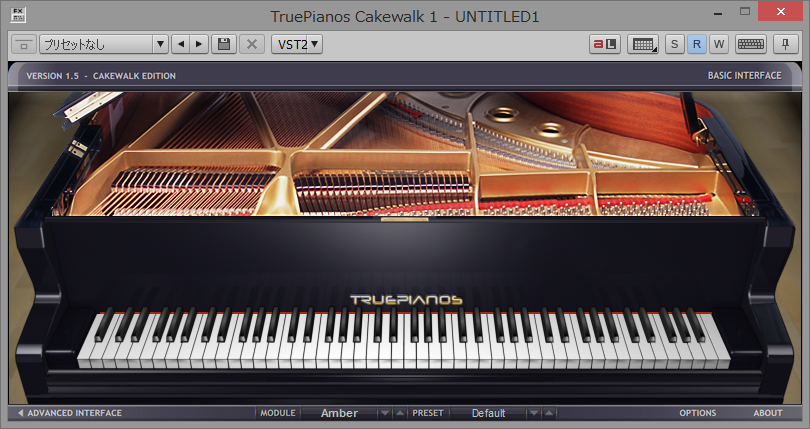Click the VERSION 1.5 - CAKEWALK EDITION text
Viewport: 810px width, 429px height.
coord(101,75)
